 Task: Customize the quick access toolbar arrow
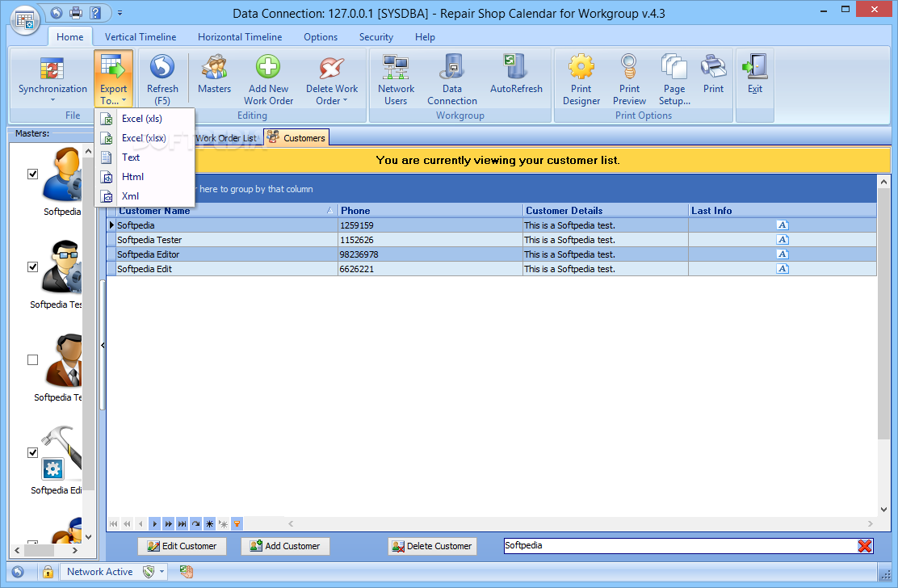120,12
